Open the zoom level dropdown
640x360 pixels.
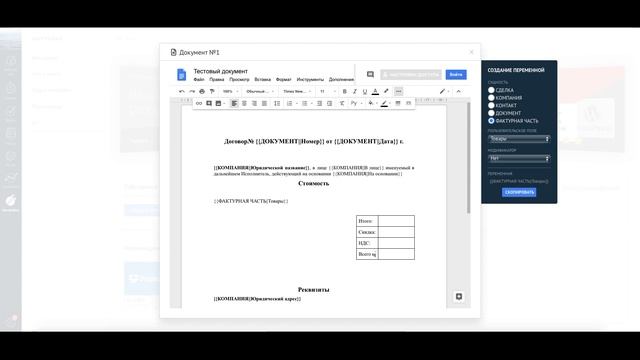(231, 91)
